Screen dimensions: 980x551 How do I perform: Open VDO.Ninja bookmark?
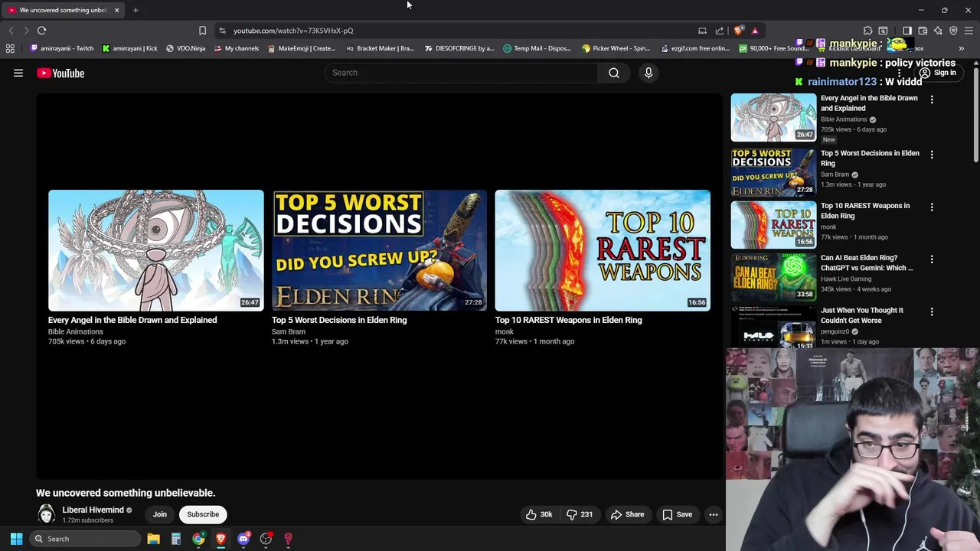(x=186, y=48)
